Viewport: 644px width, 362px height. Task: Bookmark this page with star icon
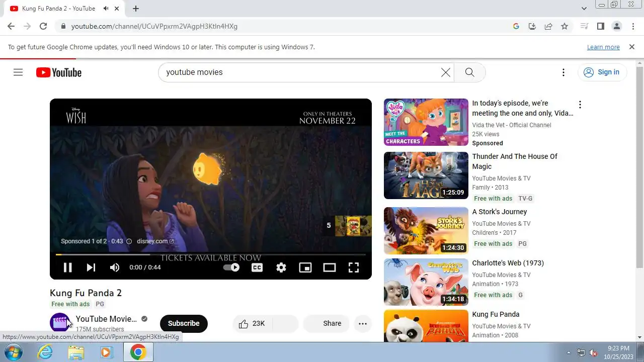pos(565,26)
